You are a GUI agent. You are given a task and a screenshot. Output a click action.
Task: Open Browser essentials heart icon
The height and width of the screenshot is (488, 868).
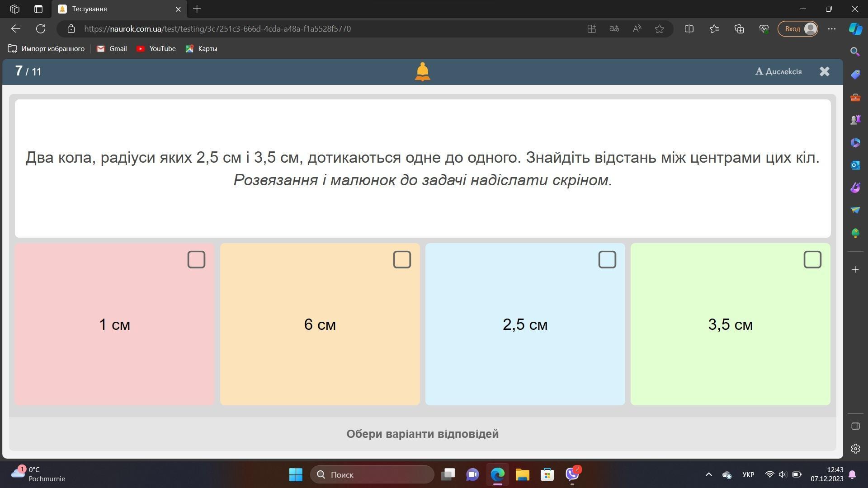click(x=764, y=29)
